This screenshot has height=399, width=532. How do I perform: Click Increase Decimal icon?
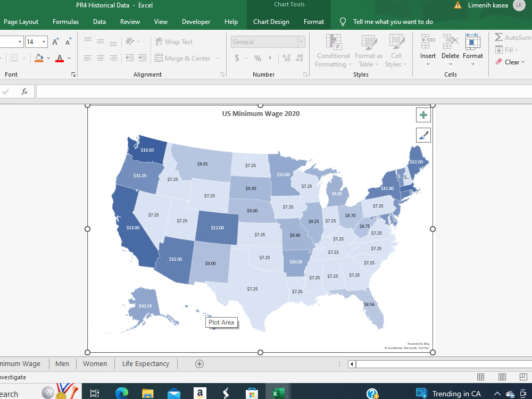(286, 58)
